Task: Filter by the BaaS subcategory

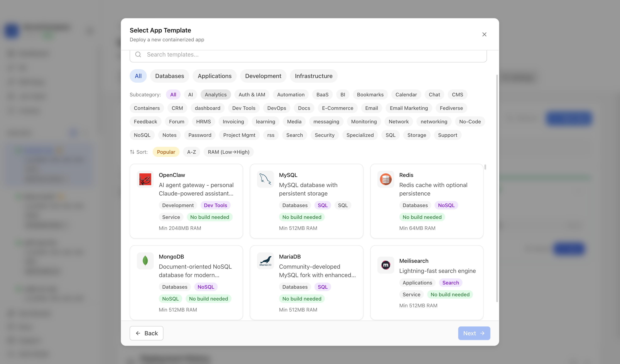Action: pyautogui.click(x=322, y=94)
